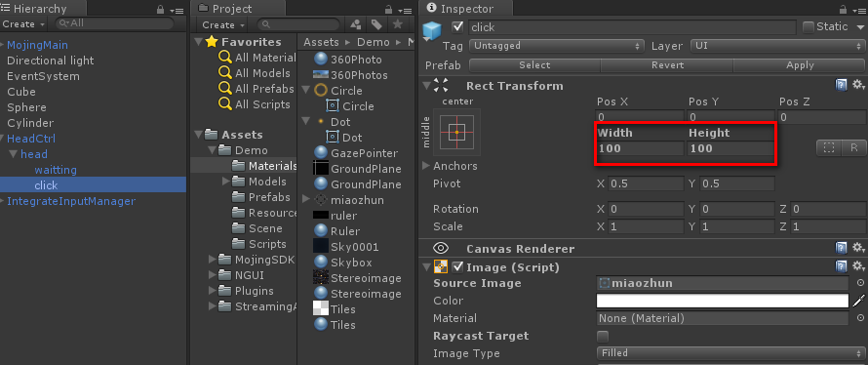
Task: Click the prefab Select button
Action: point(534,64)
